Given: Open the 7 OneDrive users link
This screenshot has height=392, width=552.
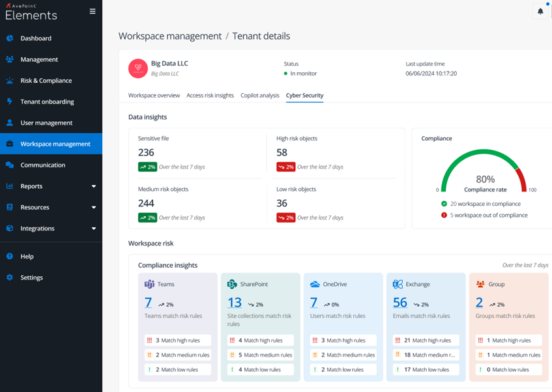Looking at the screenshot, I should click(x=313, y=303).
